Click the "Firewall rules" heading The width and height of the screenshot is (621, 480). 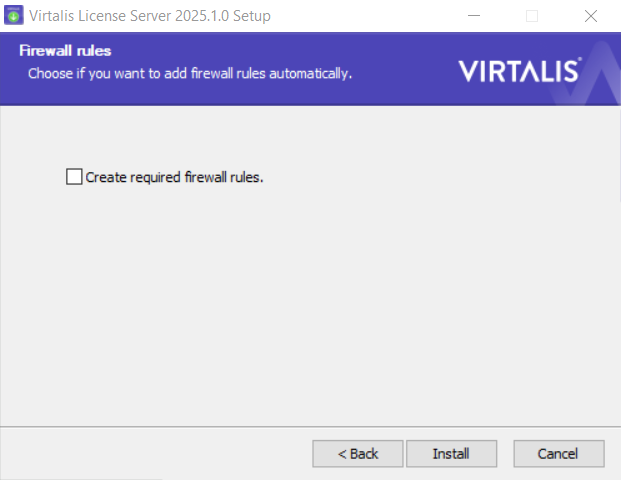pos(65,51)
